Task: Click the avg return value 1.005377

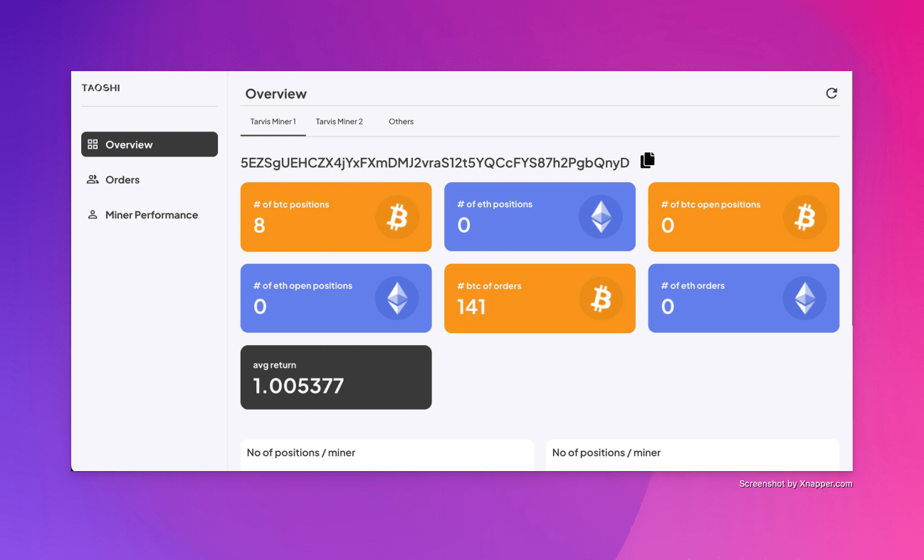Action: click(x=298, y=386)
